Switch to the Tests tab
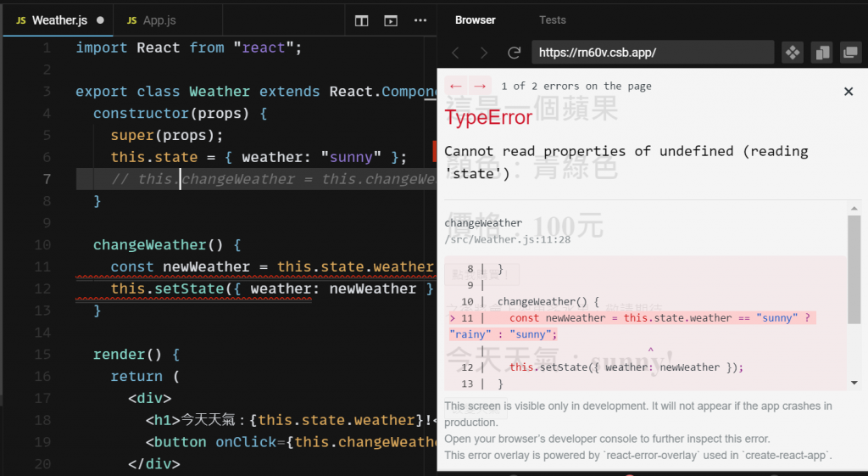The height and width of the screenshot is (476, 868). click(553, 20)
